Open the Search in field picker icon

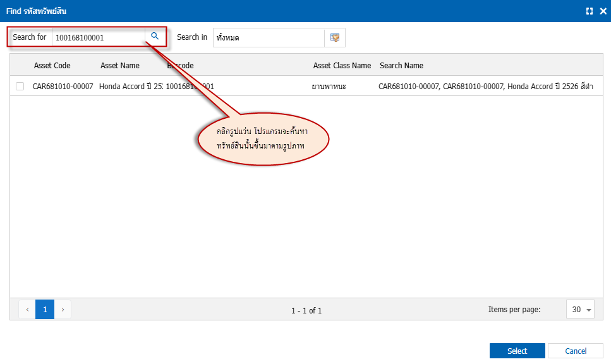click(x=335, y=38)
